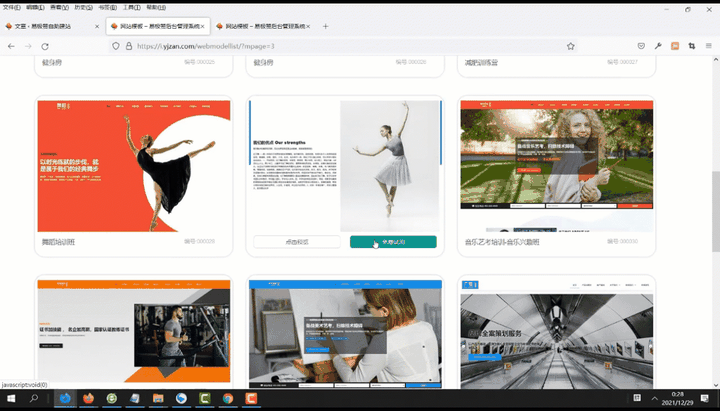Image resolution: width=720 pixels, height=411 pixels.
Task: Open the art painting template thumbnail
Action: point(345,334)
